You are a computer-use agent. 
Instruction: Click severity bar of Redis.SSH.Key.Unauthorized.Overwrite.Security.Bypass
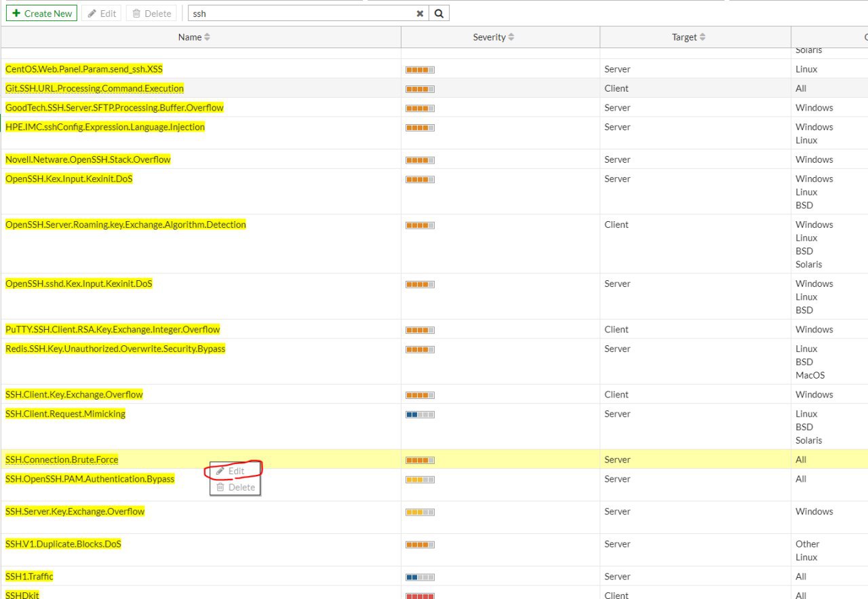420,349
